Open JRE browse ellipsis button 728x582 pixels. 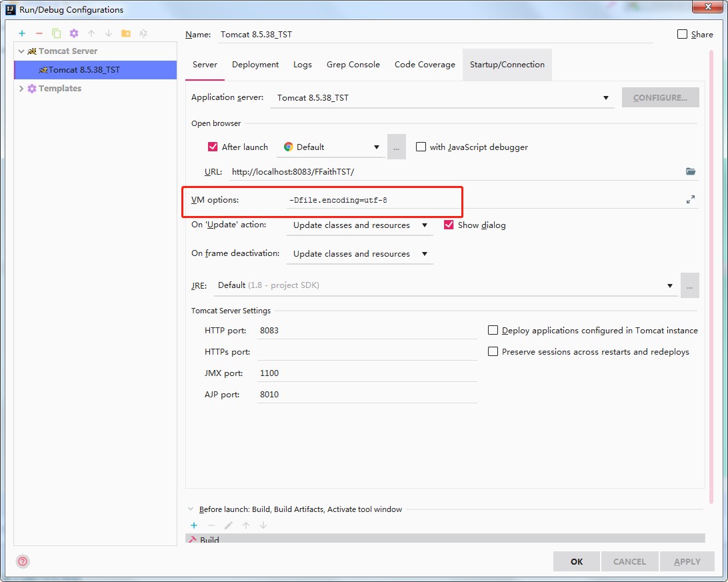pyautogui.click(x=689, y=285)
